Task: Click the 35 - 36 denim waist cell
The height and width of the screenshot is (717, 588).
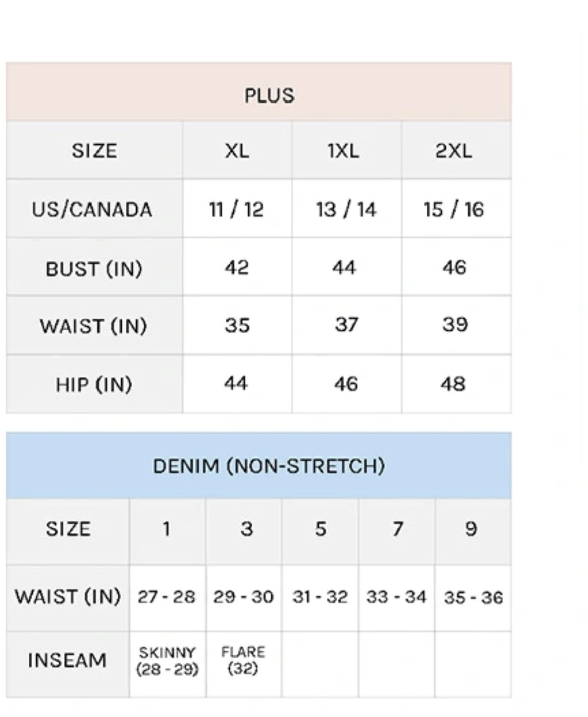Action: [473, 597]
